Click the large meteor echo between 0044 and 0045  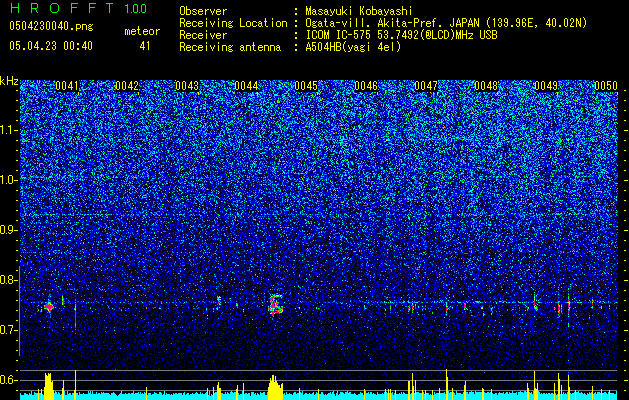(x=276, y=305)
